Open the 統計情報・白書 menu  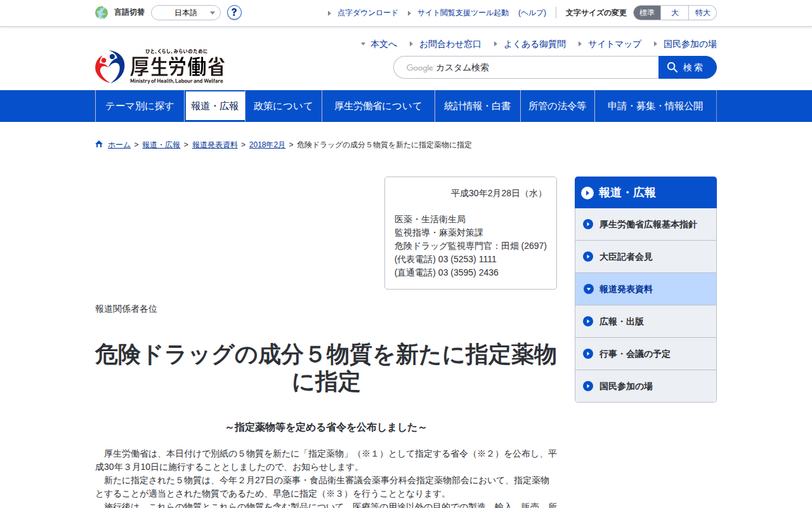(478, 106)
